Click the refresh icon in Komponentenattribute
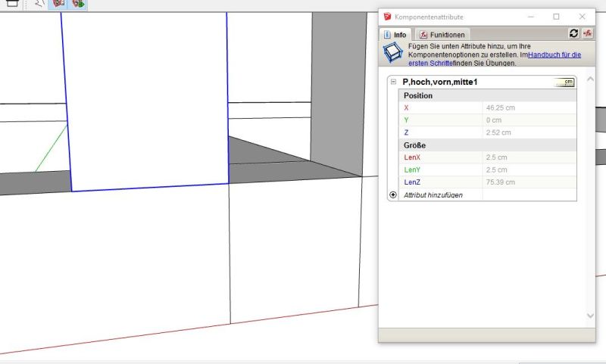Viewport: 606px width, 364px height. pyautogui.click(x=573, y=33)
